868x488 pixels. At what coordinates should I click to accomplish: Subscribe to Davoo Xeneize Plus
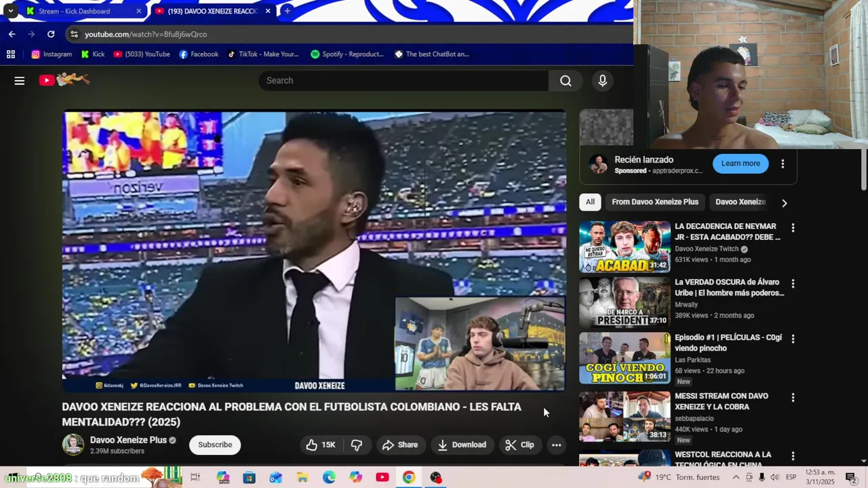pyautogui.click(x=215, y=445)
